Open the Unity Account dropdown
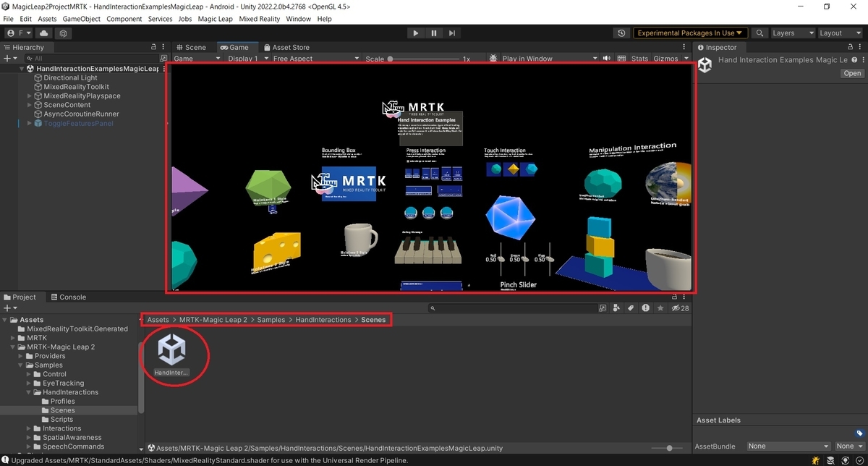868x466 pixels. point(19,33)
